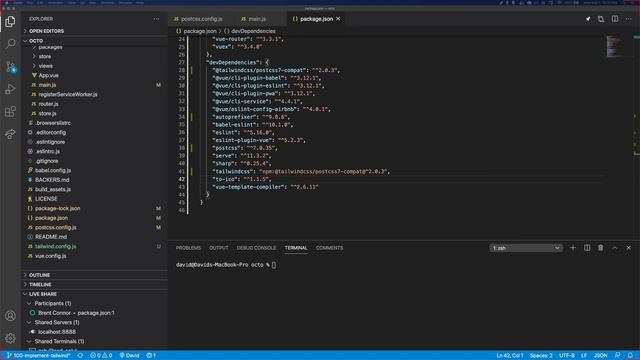Collapse Shared Servers (1) node
This screenshot has width=640, height=360.
pos(57,322)
